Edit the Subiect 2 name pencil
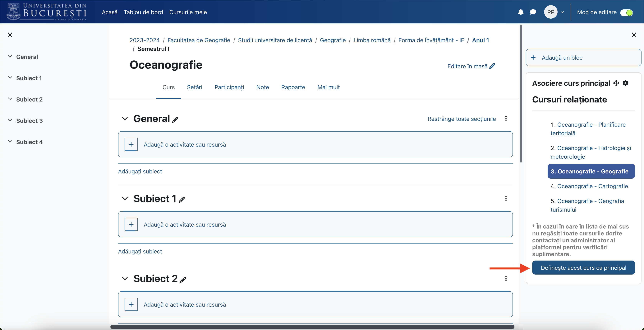The height and width of the screenshot is (330, 644). tap(183, 280)
